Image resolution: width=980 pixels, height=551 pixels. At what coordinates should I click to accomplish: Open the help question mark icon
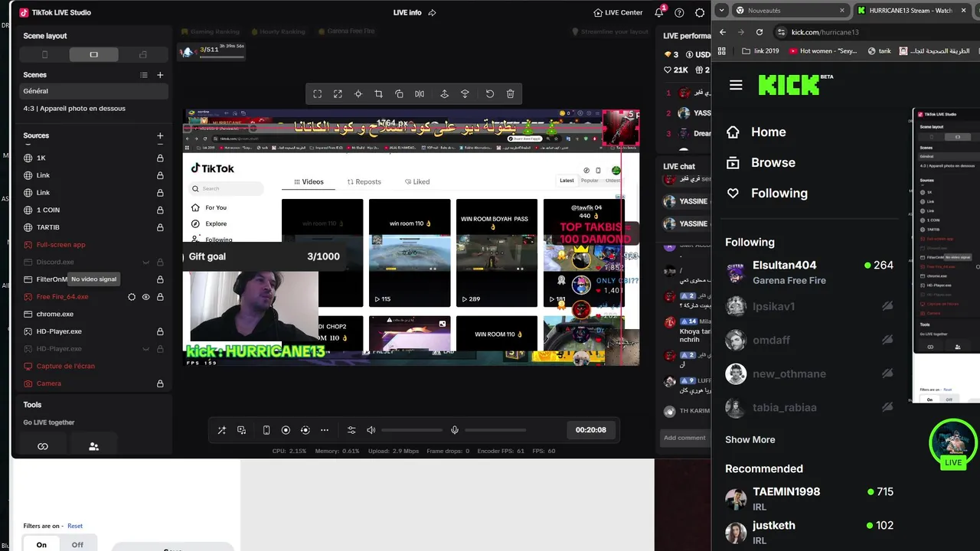coord(679,13)
